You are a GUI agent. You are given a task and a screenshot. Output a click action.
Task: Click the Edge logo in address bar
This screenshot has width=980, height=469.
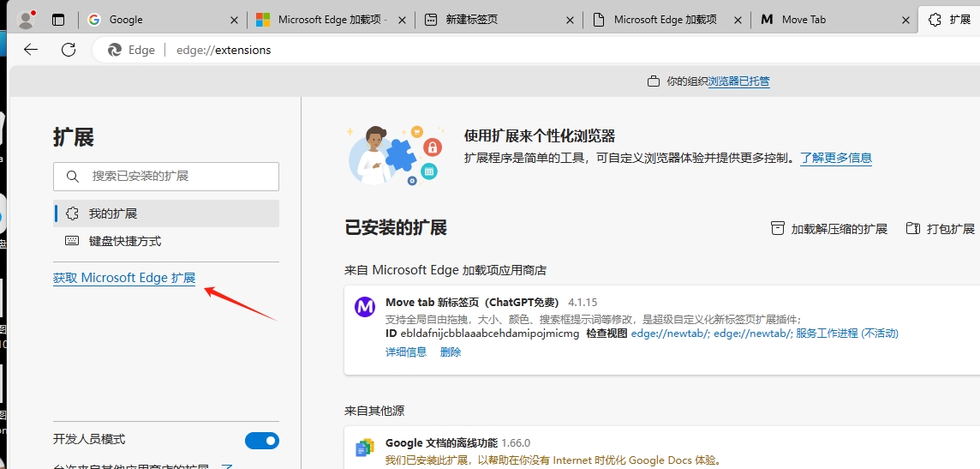click(x=115, y=50)
